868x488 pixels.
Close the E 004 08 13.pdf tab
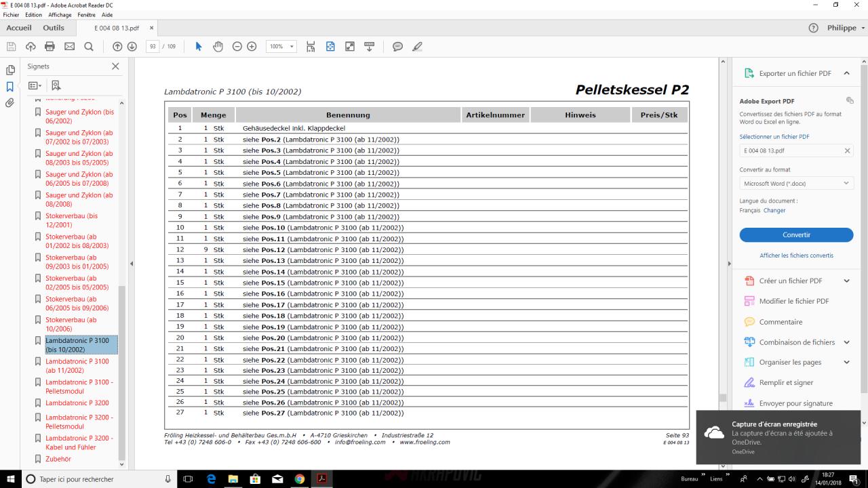click(152, 28)
